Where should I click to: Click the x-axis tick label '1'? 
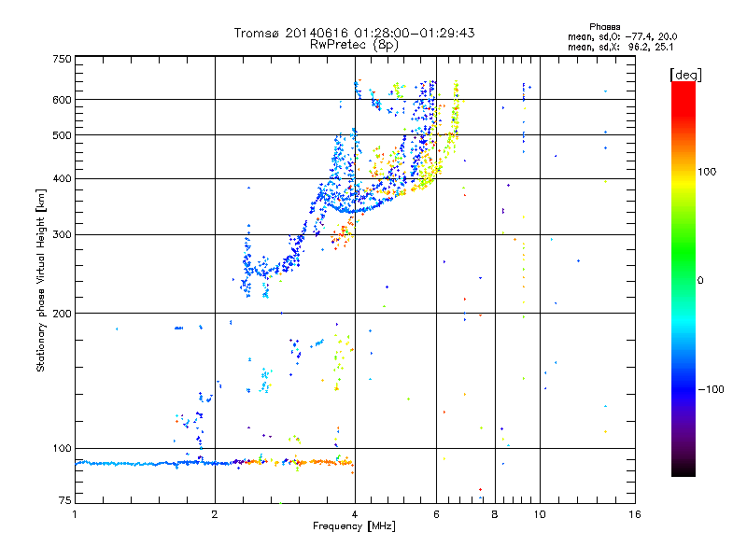click(x=75, y=514)
